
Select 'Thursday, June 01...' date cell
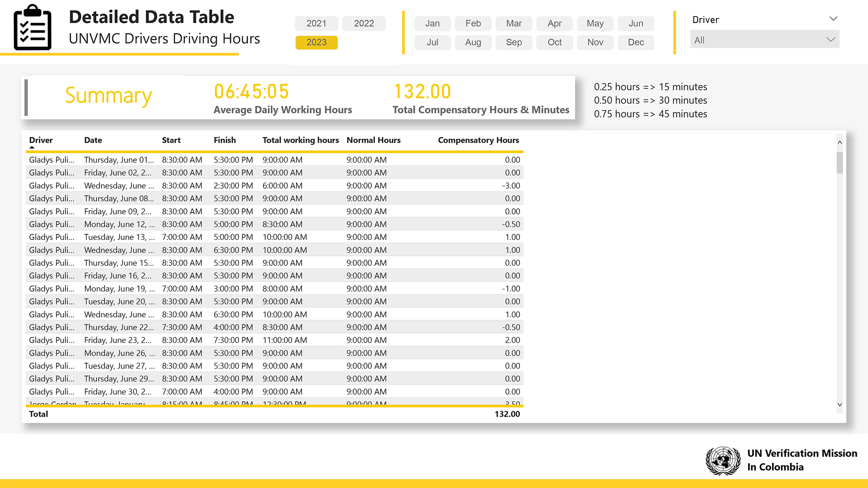pyautogui.click(x=119, y=160)
